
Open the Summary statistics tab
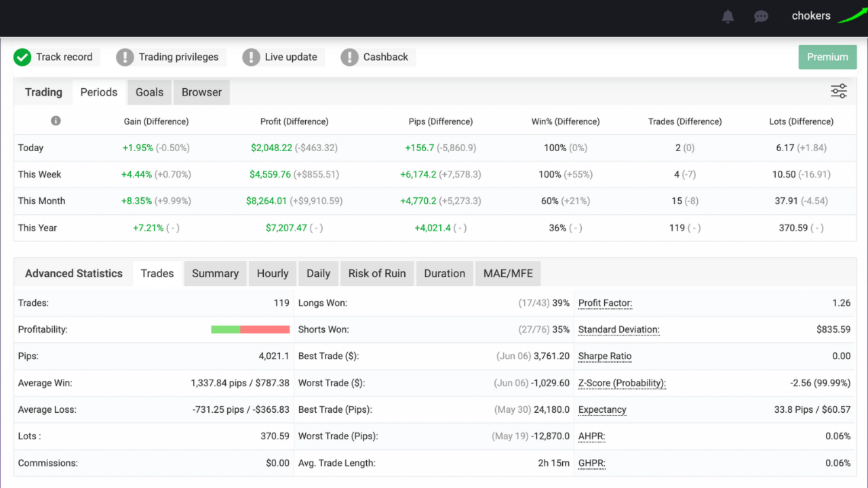point(215,274)
